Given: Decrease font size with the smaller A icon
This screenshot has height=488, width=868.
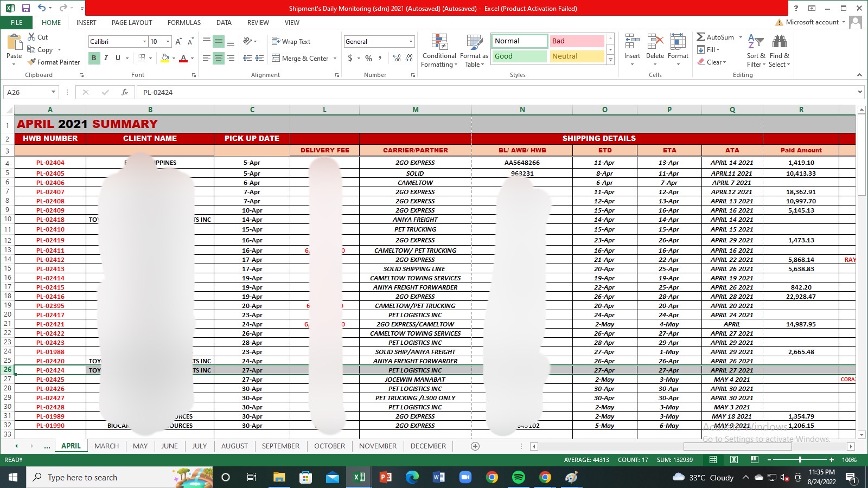Looking at the screenshot, I should (190, 42).
